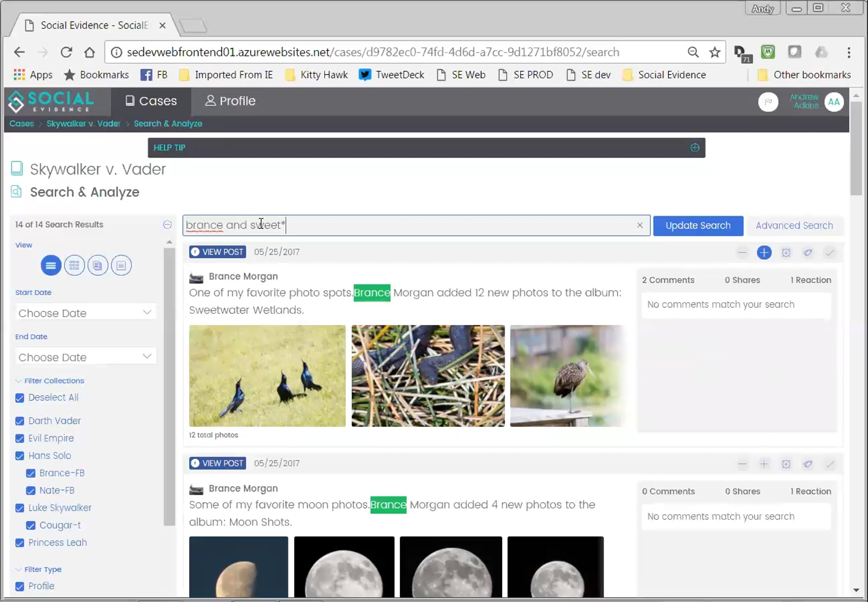Screen dimensions: 868x602
Task: Click the checkmark on the Moon Shots post
Action: click(x=830, y=464)
